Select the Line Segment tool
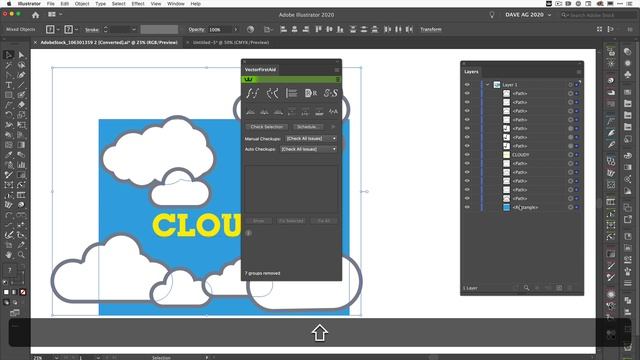This screenshot has width=640, height=360. [21, 85]
